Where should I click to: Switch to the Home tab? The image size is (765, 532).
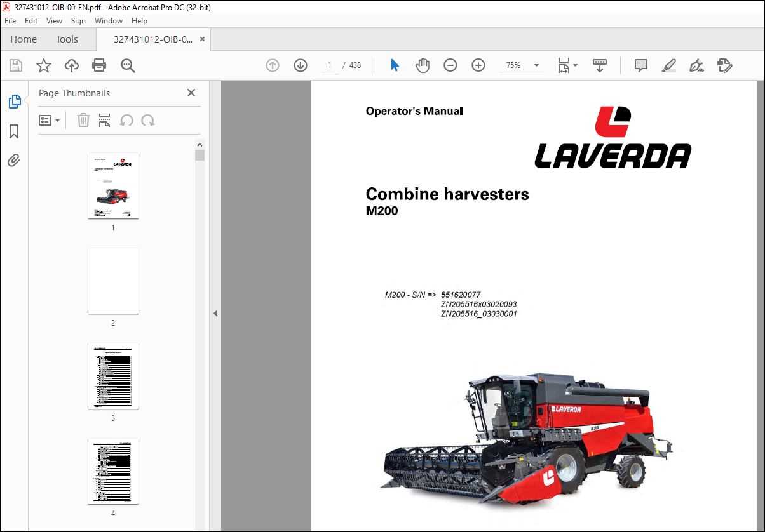[24, 39]
